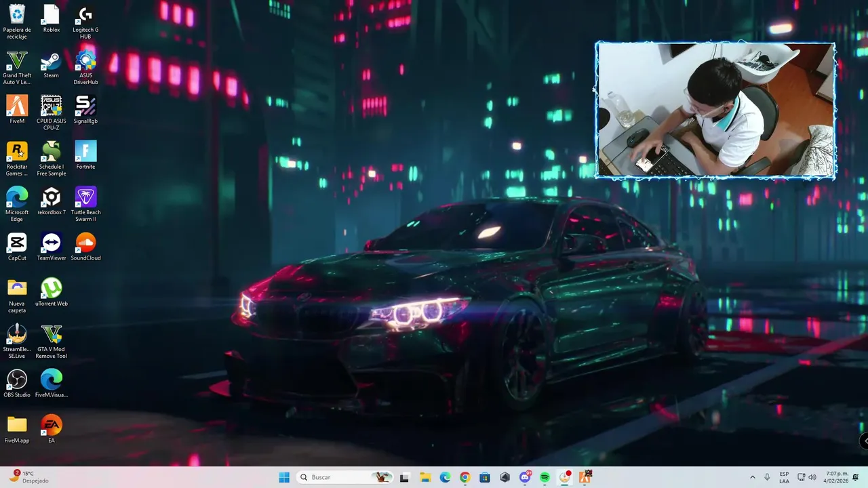
Task: Open Task View from the taskbar
Action: point(404,477)
